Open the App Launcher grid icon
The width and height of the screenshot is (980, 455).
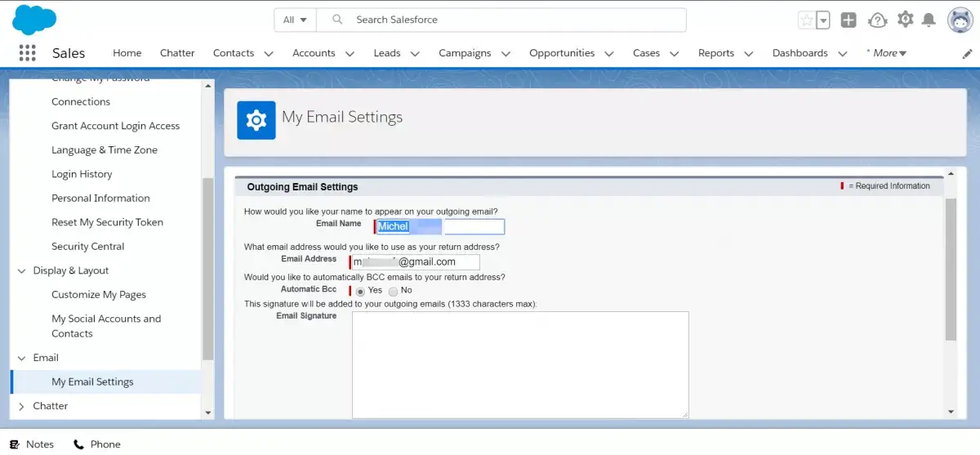click(x=28, y=53)
